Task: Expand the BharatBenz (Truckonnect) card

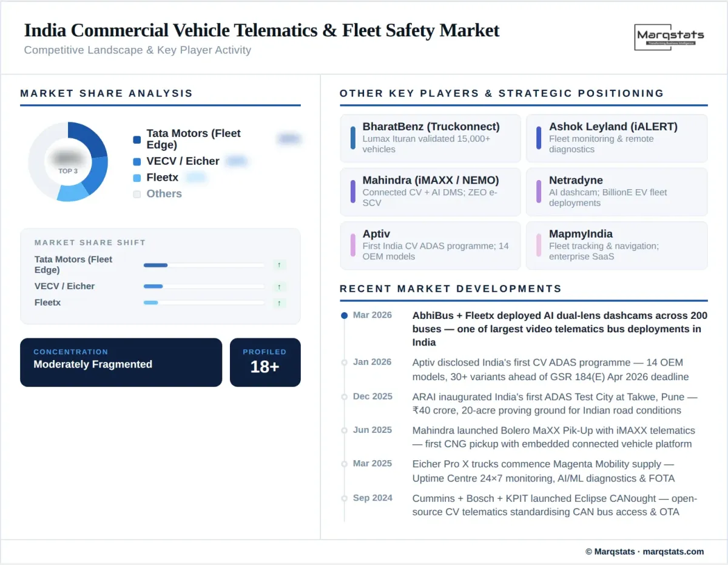Action: tap(430, 138)
